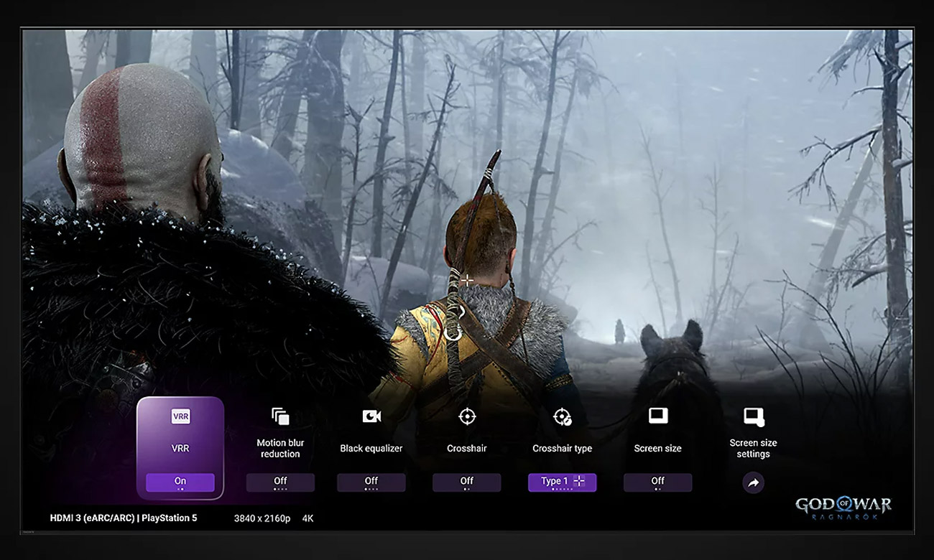
Task: Toggle the VRR On value
Action: point(180,482)
